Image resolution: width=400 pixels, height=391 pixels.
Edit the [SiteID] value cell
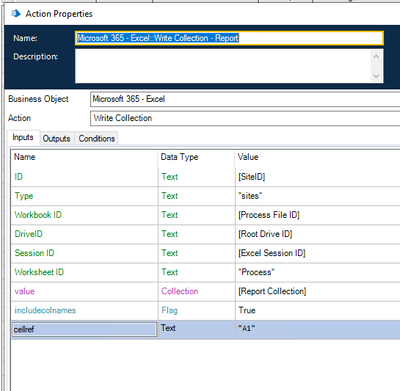tap(318, 177)
